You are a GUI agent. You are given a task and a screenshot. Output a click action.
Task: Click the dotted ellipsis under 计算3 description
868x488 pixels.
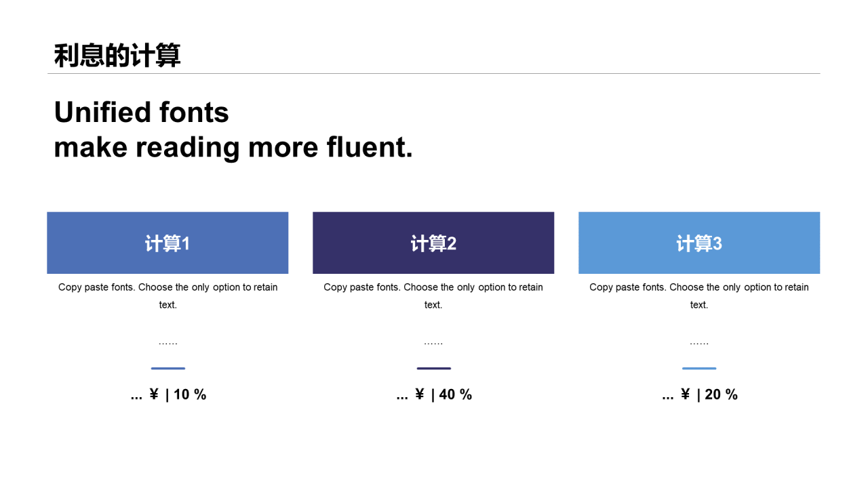(x=699, y=343)
